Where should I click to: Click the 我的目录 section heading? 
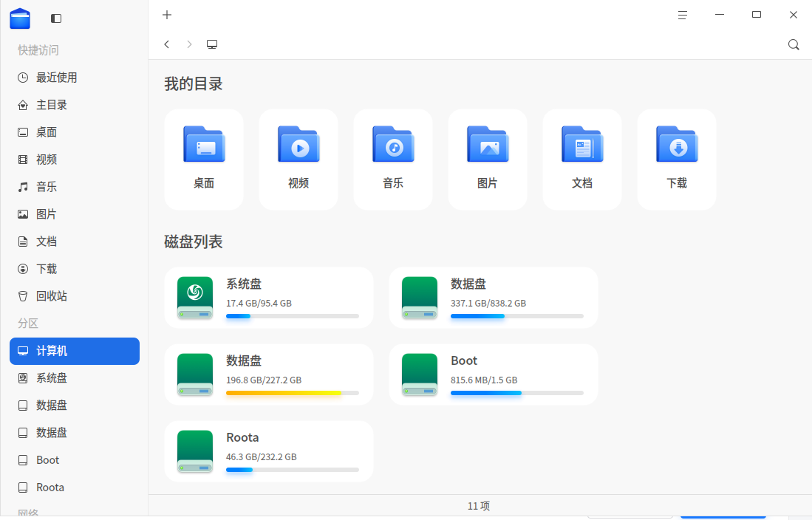coord(193,84)
